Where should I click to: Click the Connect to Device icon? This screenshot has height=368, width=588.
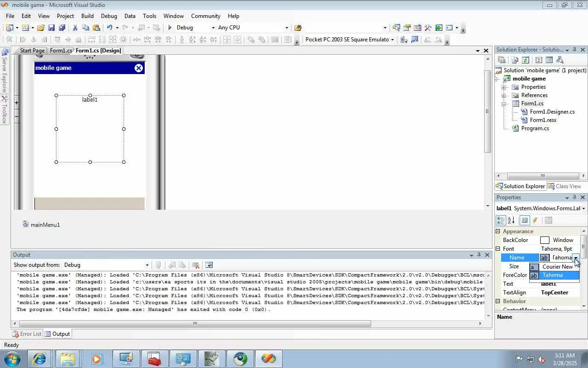tap(404, 40)
